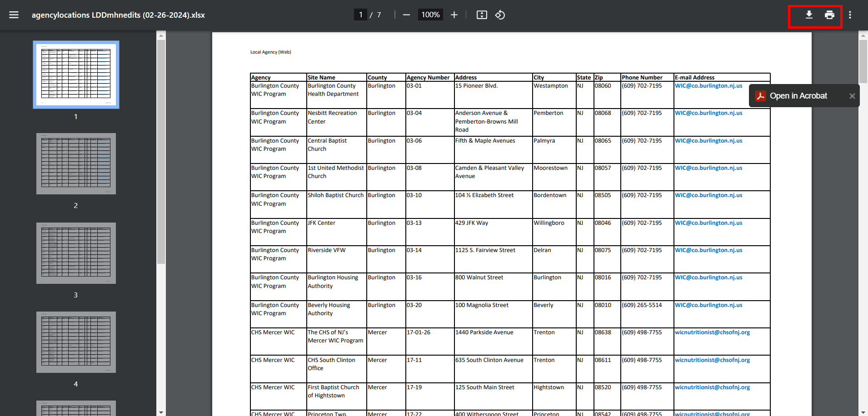Click the fit to page icon
Screen dimensions: 868x416
click(x=482, y=15)
